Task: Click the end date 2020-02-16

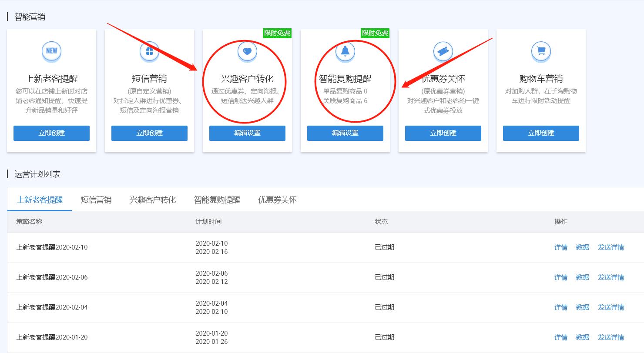Action: 211,252
